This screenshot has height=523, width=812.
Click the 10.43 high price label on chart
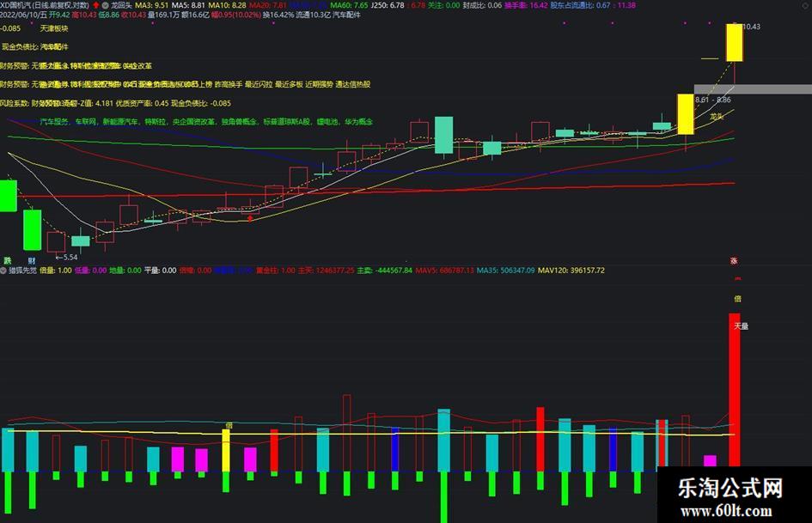pyautogui.click(x=751, y=27)
